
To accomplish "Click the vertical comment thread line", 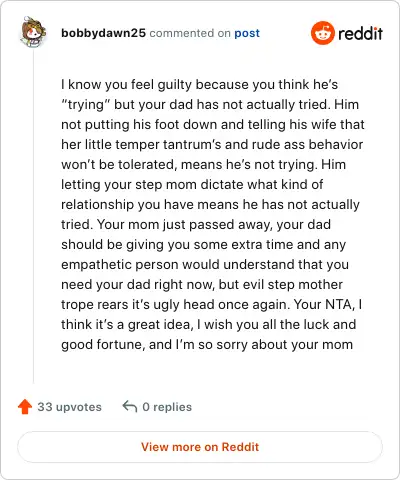I will click(33, 216).
